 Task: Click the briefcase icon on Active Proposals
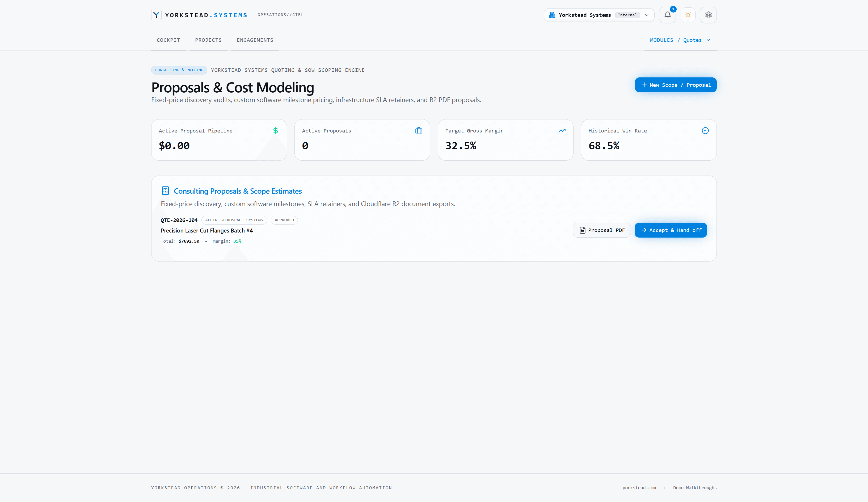coord(419,131)
